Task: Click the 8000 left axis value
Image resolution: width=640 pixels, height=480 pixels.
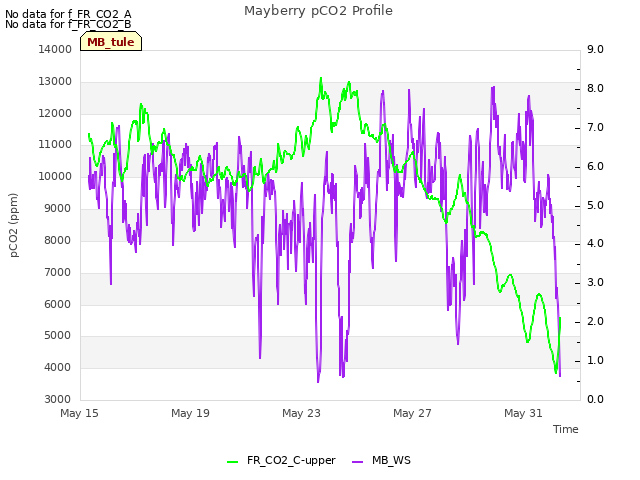Action: pyautogui.click(x=58, y=240)
